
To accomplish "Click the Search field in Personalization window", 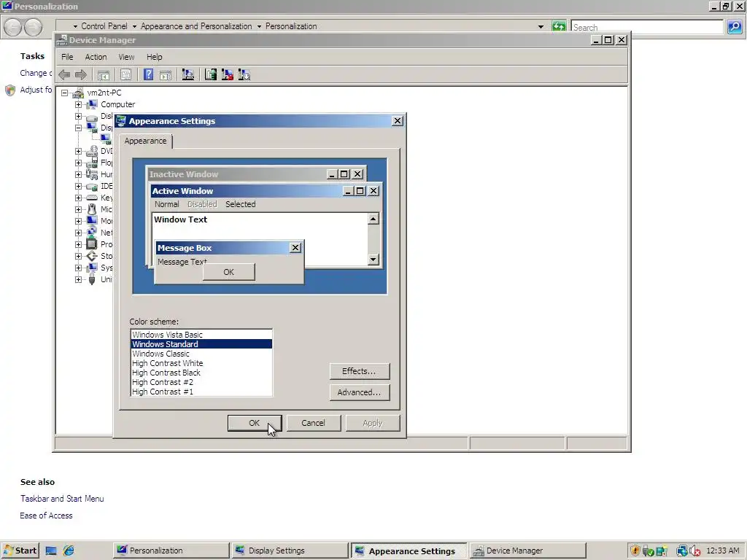I will click(x=648, y=27).
